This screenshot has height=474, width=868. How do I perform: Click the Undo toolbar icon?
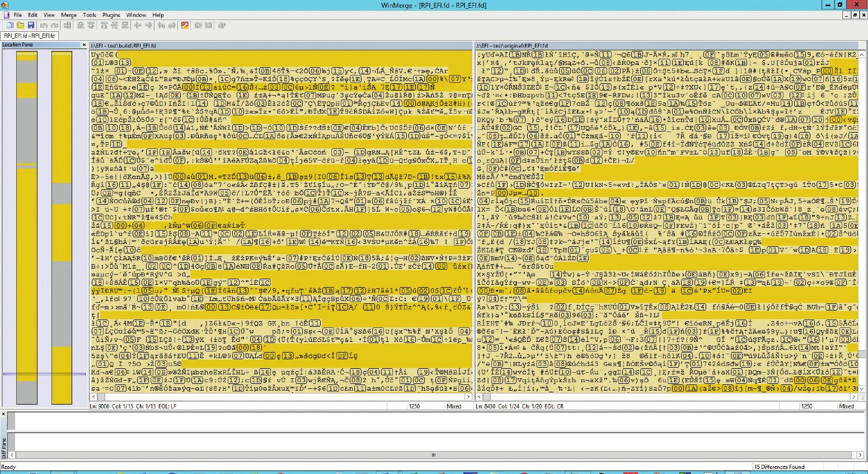(44, 25)
